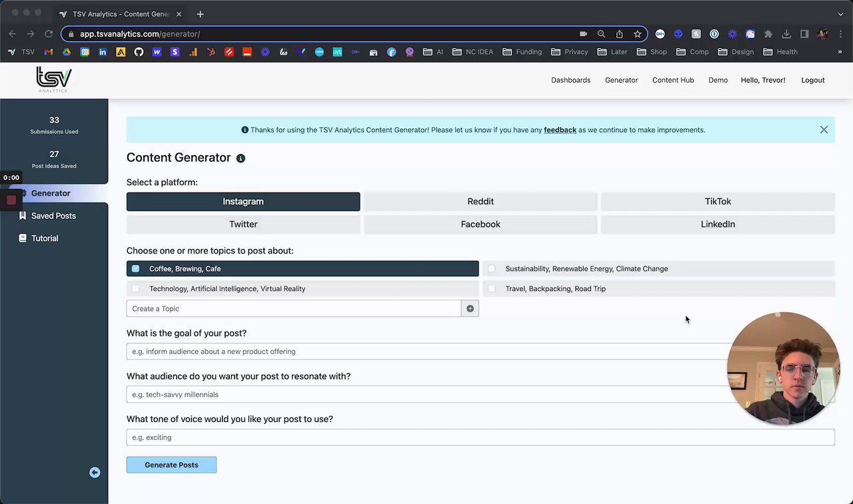The height and width of the screenshot is (504, 853).
Task: Open the Extensions puzzle-piece menu
Action: pyautogui.click(x=768, y=34)
